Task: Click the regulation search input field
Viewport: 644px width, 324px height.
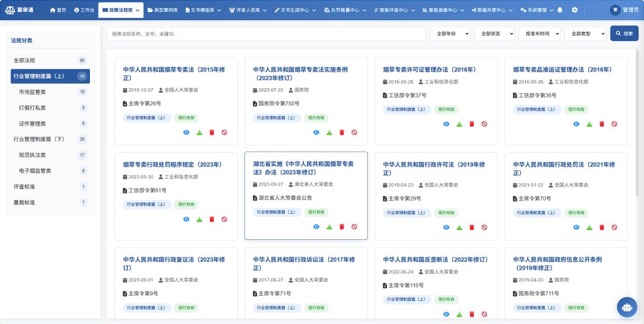Action: click(x=266, y=34)
